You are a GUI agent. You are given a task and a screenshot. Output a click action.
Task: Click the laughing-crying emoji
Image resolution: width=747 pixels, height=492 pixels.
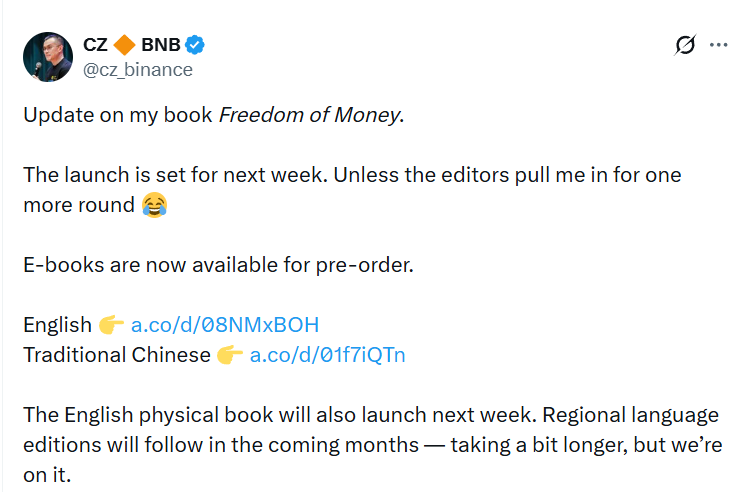[x=154, y=206]
